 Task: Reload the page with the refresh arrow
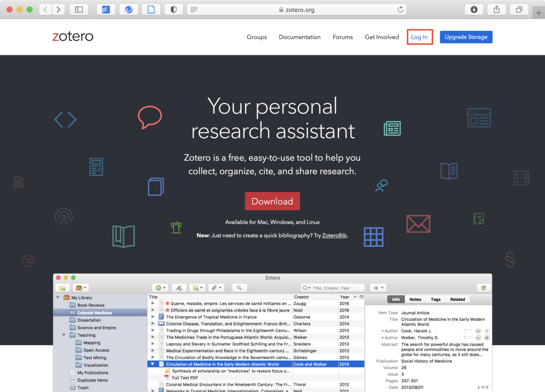tap(400, 10)
